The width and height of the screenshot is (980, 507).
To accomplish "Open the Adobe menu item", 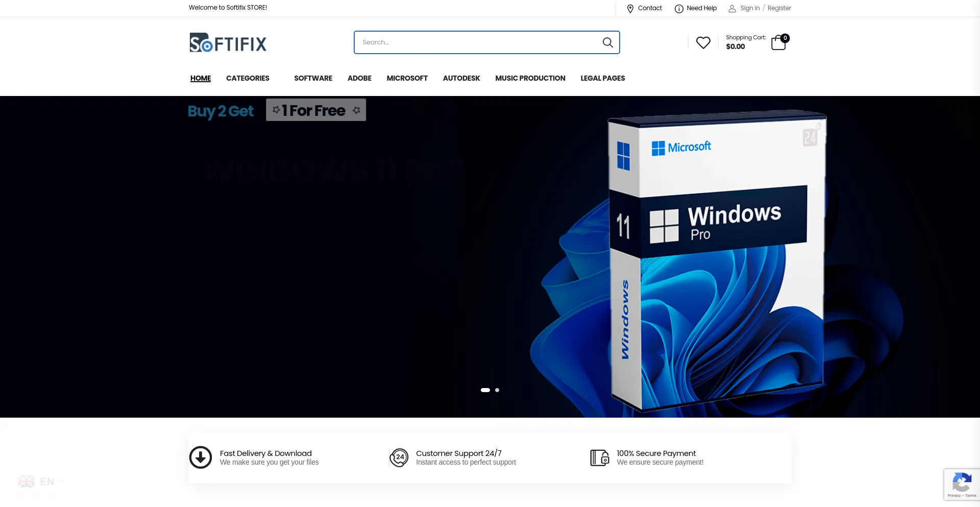I will [359, 78].
